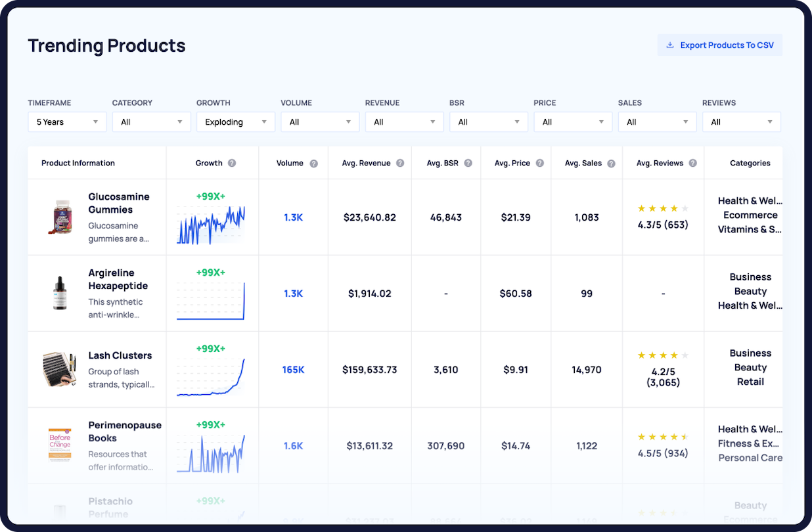The height and width of the screenshot is (532, 812).
Task: Click the 46,843 BSR value
Action: [446, 217]
